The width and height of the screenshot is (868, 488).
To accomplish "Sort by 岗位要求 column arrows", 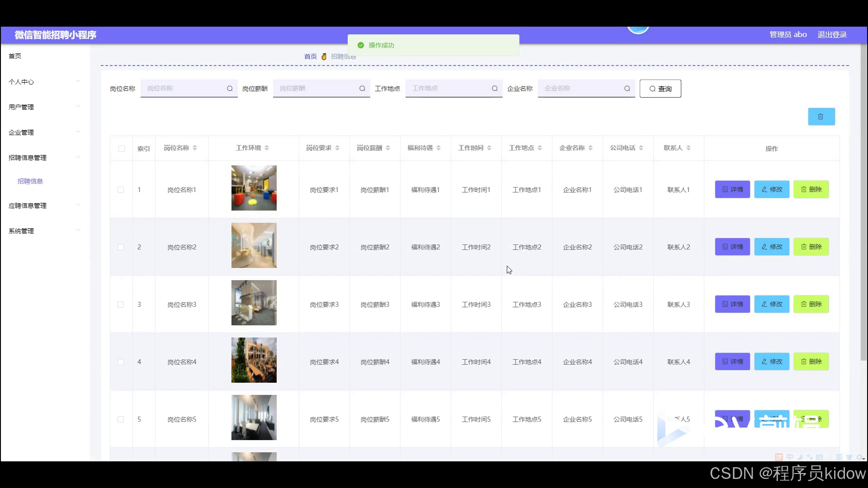I will click(x=337, y=148).
